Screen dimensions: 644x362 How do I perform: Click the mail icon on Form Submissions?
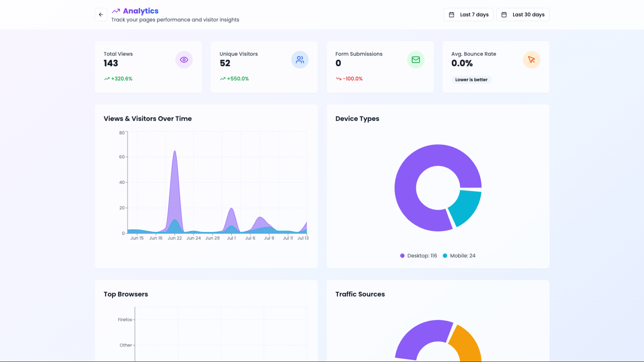click(x=416, y=60)
